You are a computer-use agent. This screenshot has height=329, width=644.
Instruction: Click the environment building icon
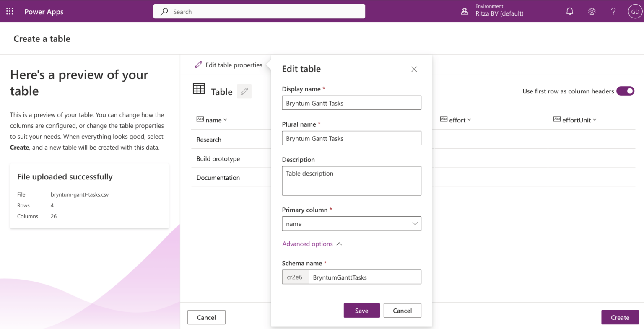465,11
